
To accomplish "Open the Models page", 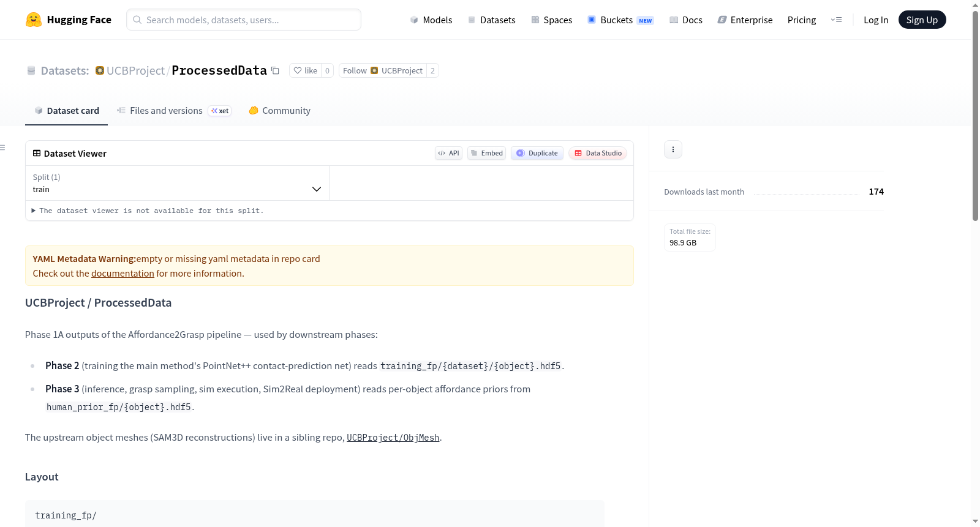I will [x=431, y=20].
